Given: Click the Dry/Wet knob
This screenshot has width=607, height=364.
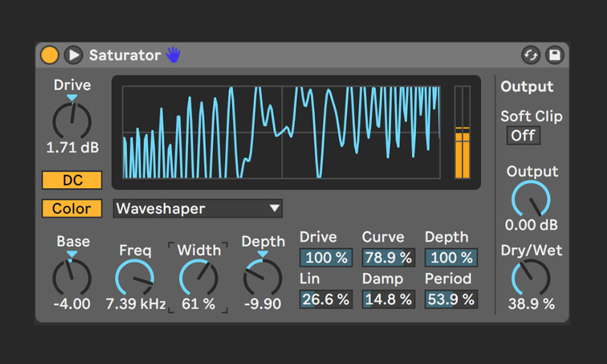Looking at the screenshot, I should click(531, 278).
